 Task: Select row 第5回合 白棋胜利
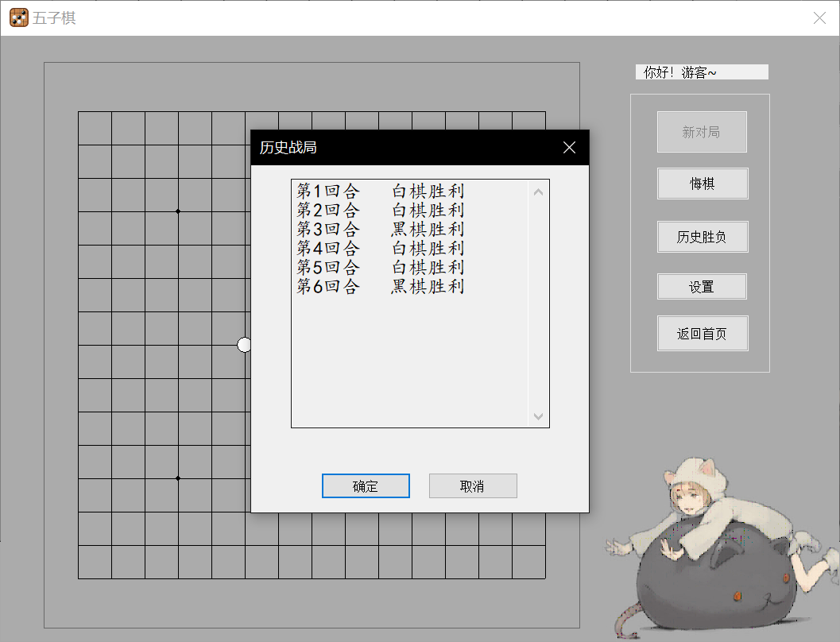pos(381,267)
